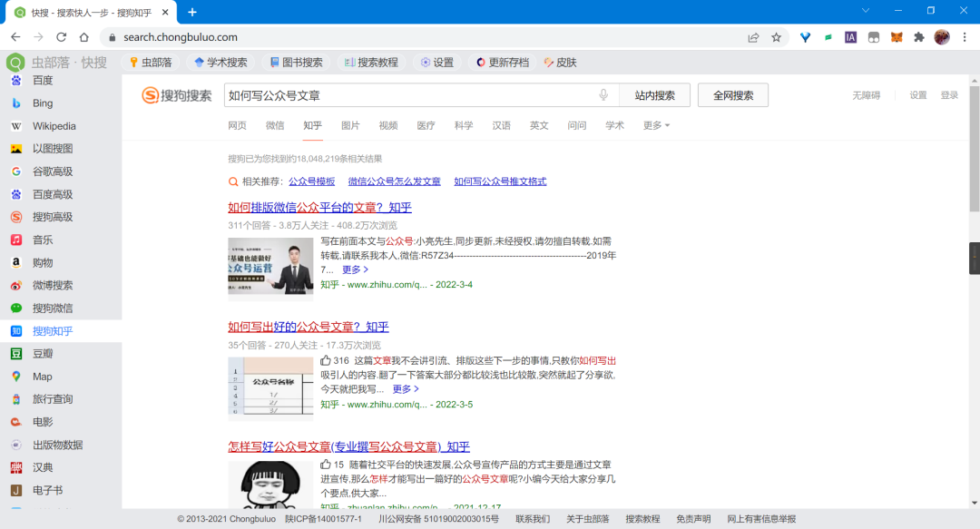Expand 更多 on the first search result
Viewport: 980px width, 529px height.
(355, 269)
